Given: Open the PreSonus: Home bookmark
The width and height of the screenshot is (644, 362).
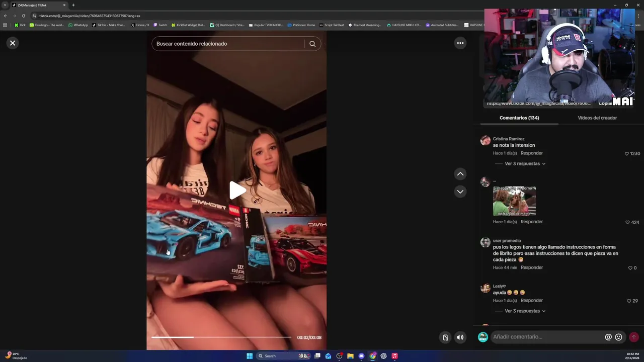Looking at the screenshot, I should click(301, 25).
